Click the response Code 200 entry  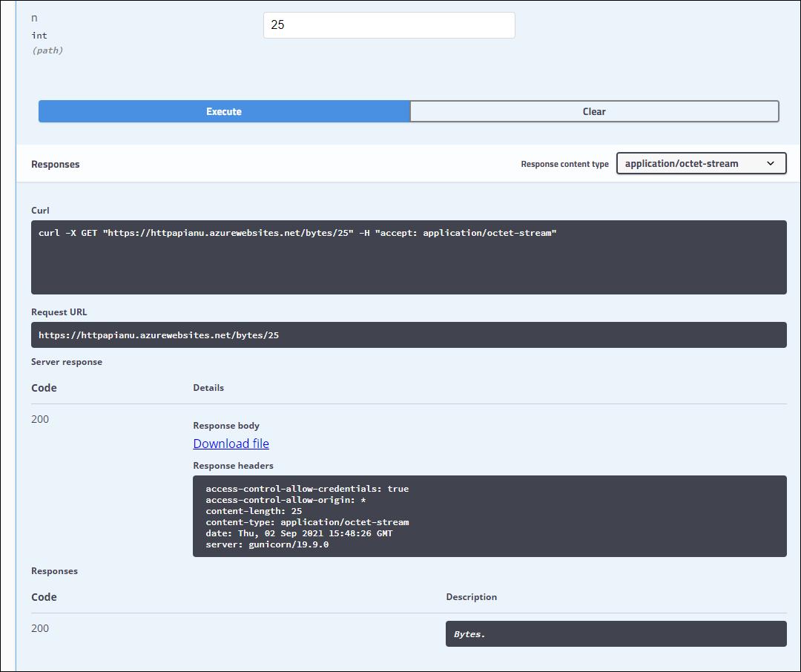40,418
